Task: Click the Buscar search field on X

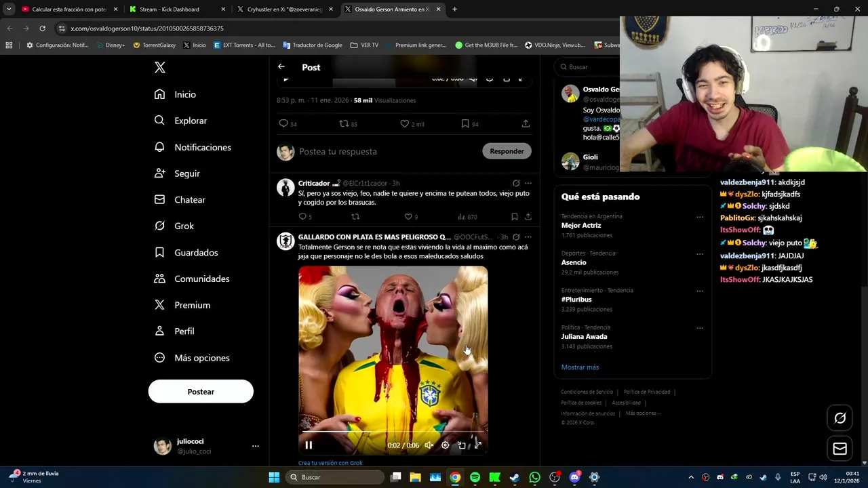Action: tap(587, 67)
